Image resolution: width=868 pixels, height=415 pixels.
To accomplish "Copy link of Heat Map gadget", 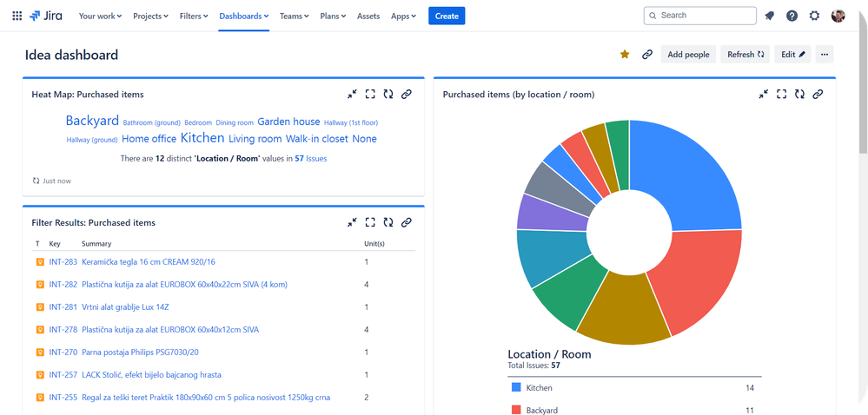I will click(x=406, y=94).
